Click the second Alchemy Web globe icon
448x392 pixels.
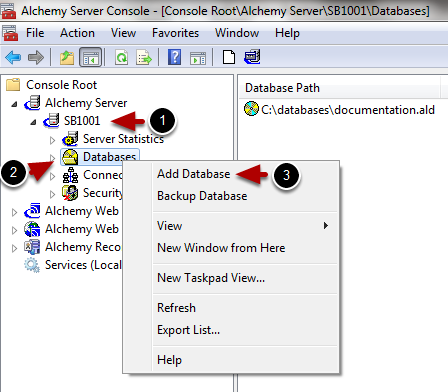32,229
